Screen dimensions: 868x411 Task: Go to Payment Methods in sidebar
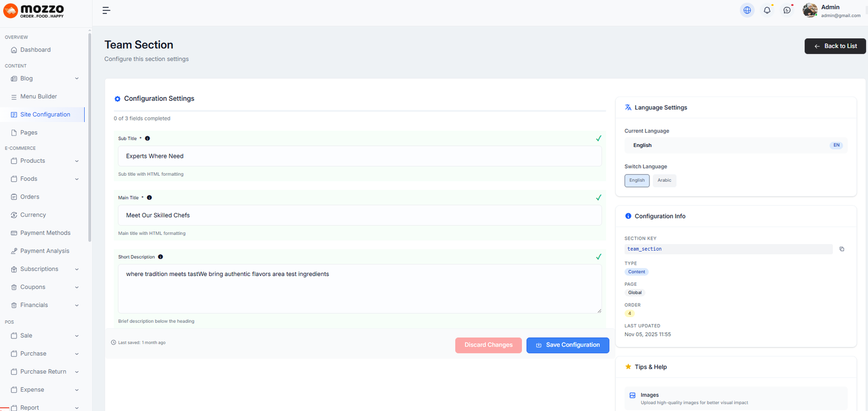tap(45, 233)
